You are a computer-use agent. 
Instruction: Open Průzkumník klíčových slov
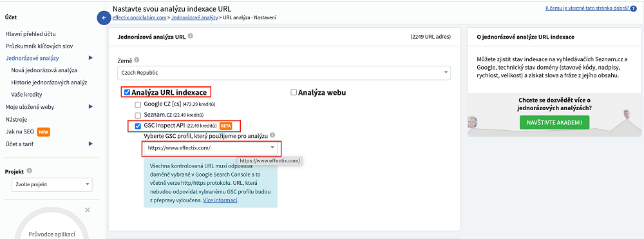39,46
